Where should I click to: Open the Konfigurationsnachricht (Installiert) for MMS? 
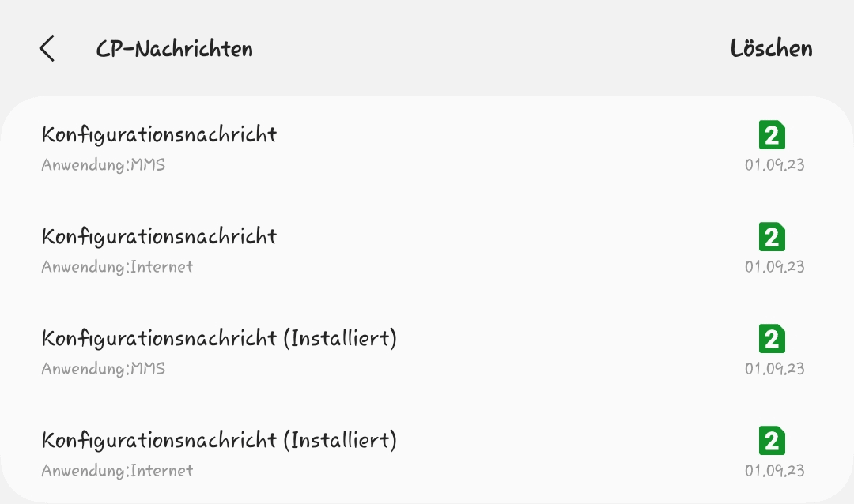pyautogui.click(x=218, y=338)
